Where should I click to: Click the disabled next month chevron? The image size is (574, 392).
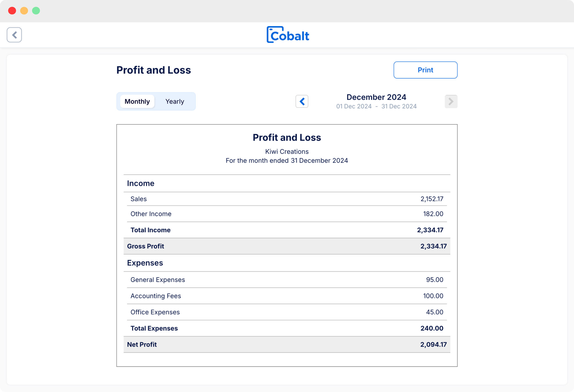[x=451, y=101]
